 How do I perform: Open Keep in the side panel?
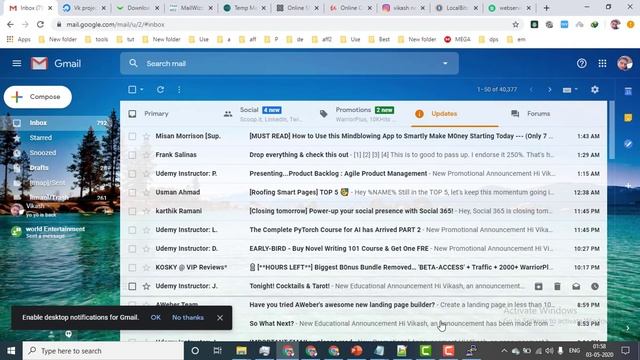point(628,118)
